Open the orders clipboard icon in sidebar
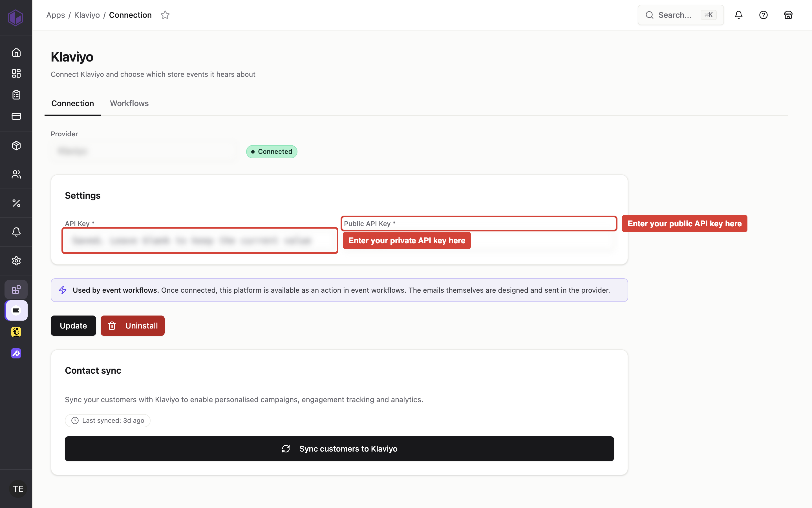Viewport: 812px width, 508px height. [x=16, y=95]
